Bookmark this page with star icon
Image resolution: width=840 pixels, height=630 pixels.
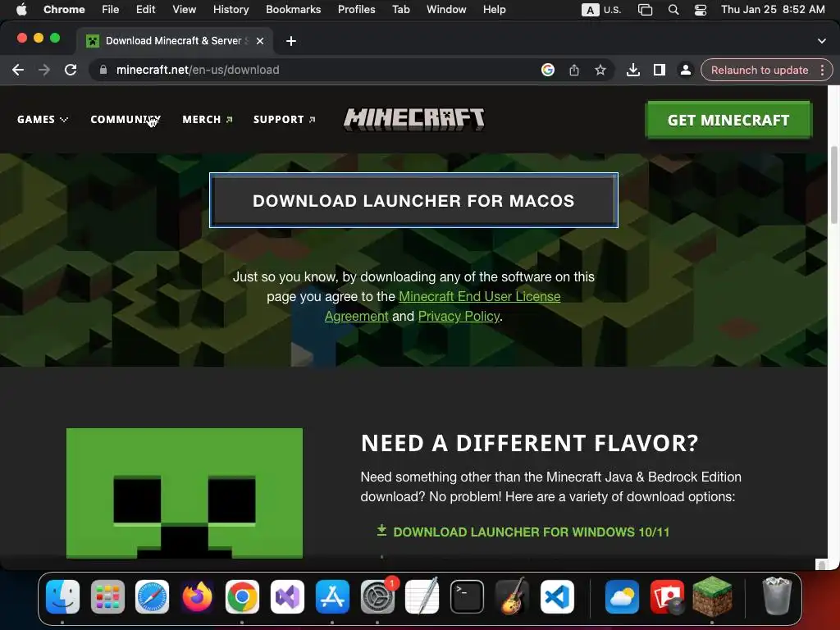pos(600,70)
